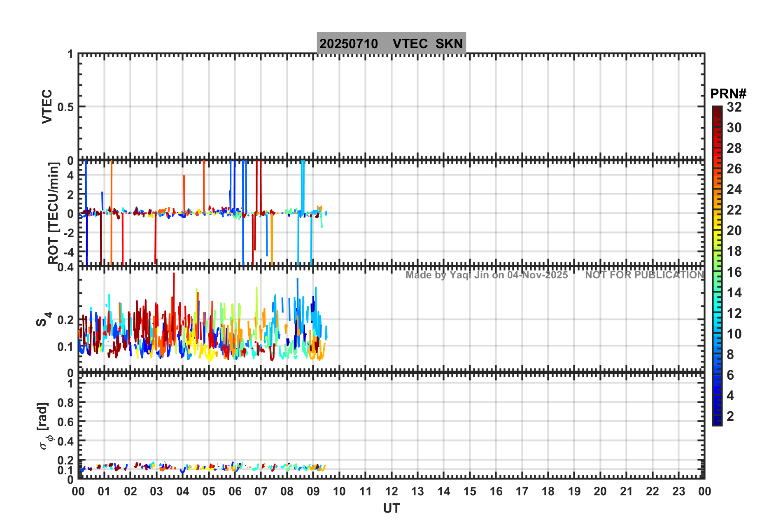Click the PRN colorbar gradient strip
The height and width of the screenshot is (532, 783).
(x=717, y=266)
